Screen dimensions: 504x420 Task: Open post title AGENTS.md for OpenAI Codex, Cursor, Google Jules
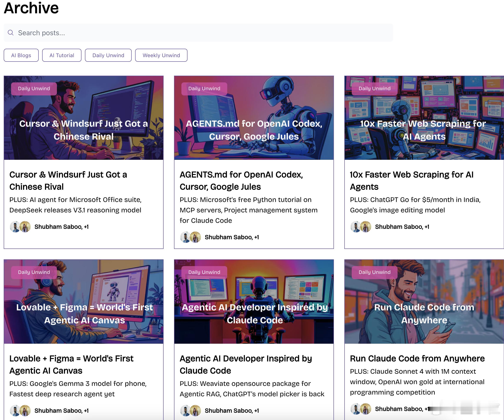(241, 181)
